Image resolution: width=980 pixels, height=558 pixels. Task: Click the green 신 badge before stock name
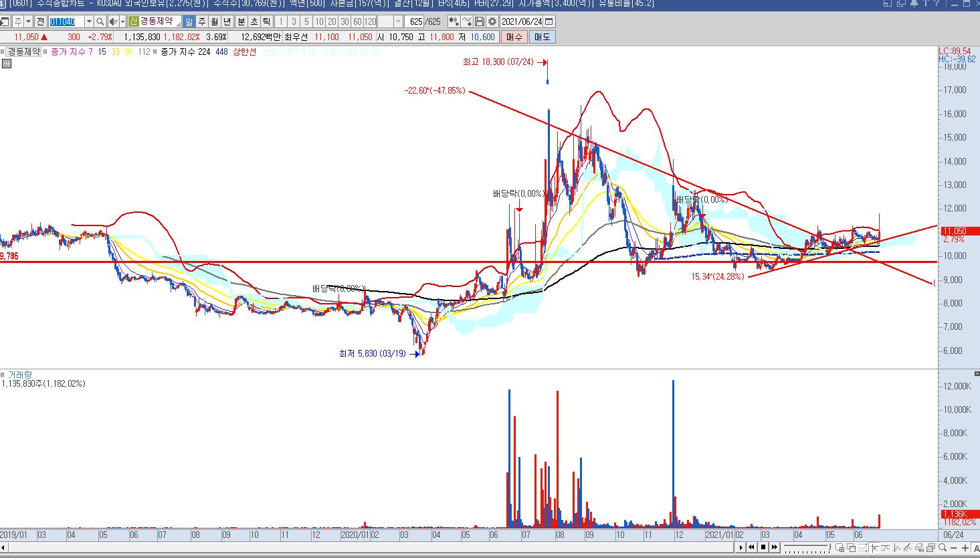(133, 21)
